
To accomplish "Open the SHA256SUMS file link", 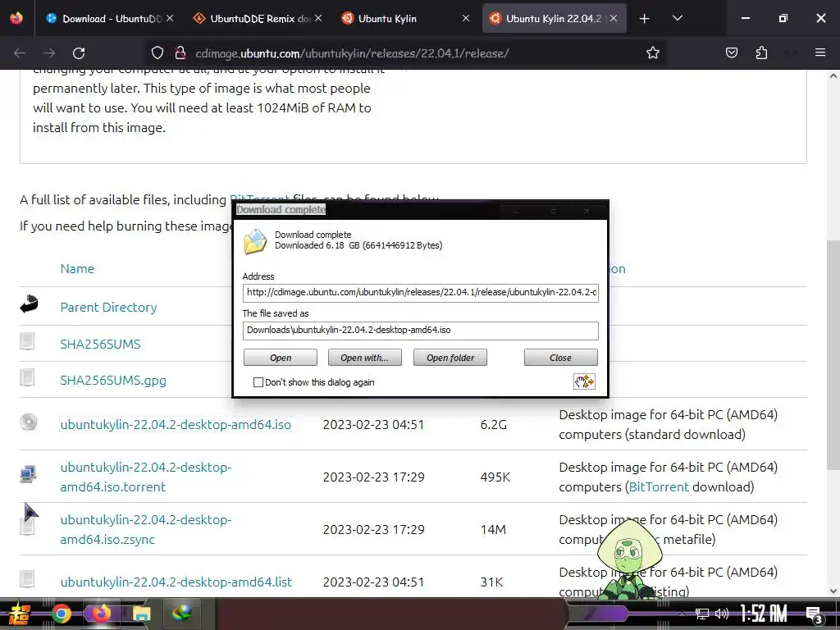I will (100, 344).
